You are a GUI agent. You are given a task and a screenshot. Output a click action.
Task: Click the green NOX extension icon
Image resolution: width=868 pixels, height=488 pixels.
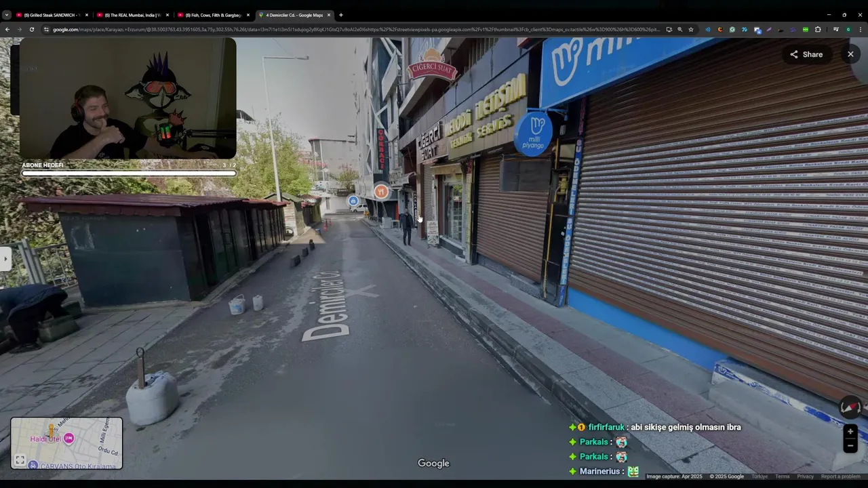(806, 29)
